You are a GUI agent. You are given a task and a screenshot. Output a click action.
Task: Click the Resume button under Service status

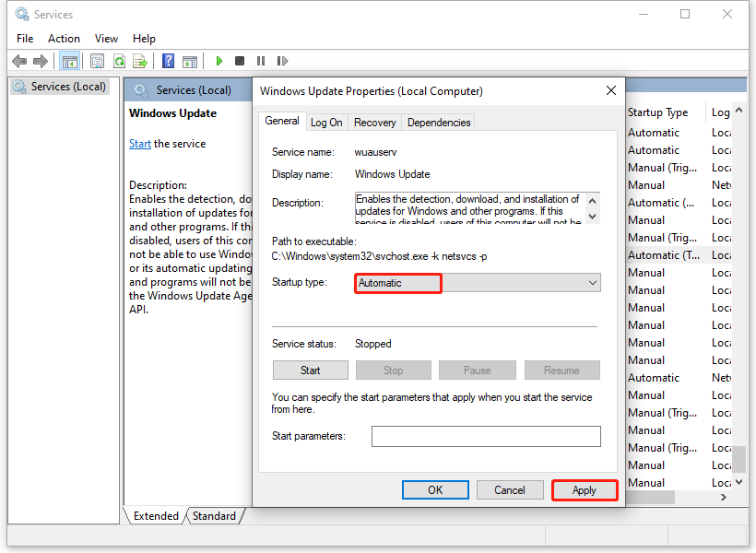(561, 371)
